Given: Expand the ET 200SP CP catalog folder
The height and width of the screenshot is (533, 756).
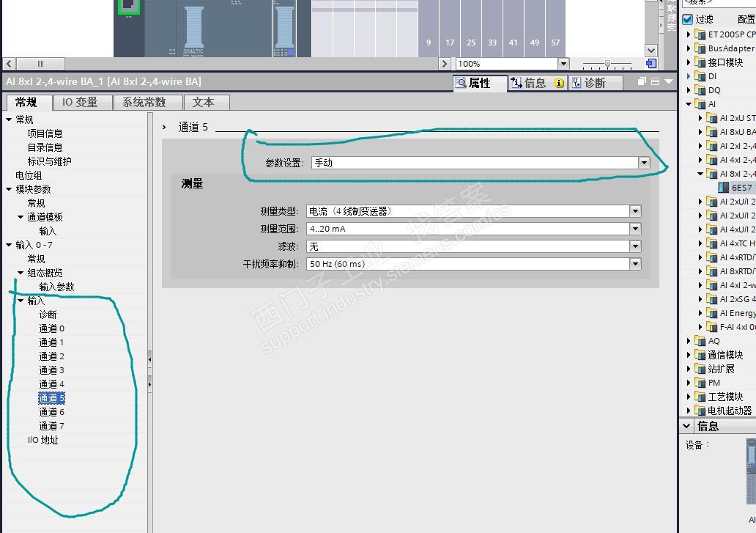Looking at the screenshot, I should [689, 34].
